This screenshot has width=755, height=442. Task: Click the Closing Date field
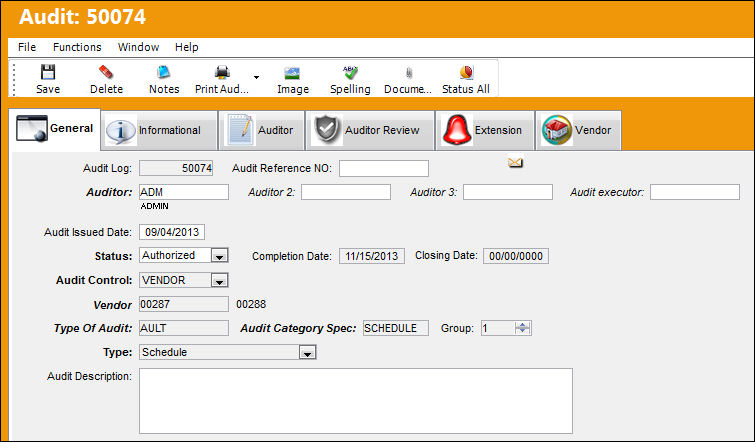516,256
